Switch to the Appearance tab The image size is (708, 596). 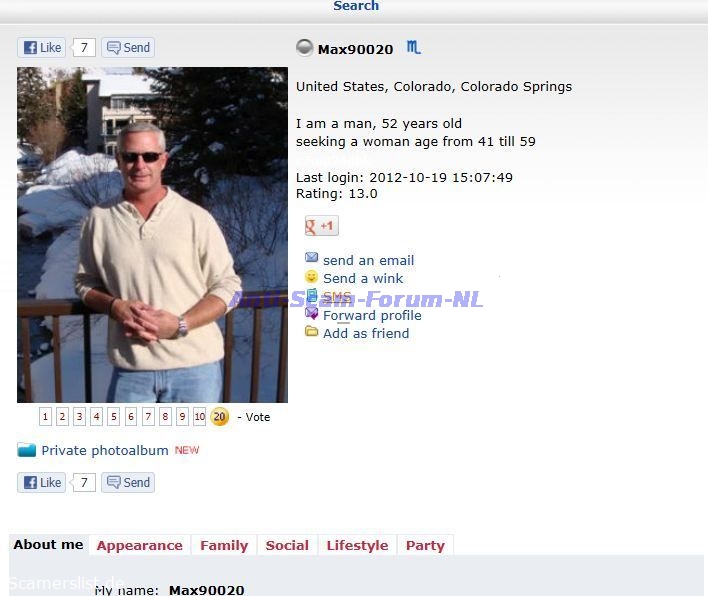point(140,545)
